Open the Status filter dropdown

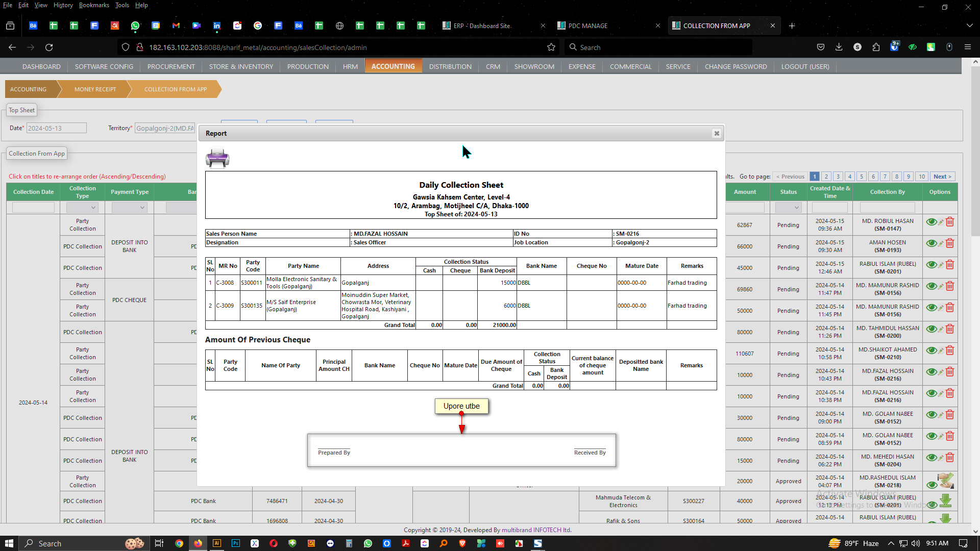point(788,208)
